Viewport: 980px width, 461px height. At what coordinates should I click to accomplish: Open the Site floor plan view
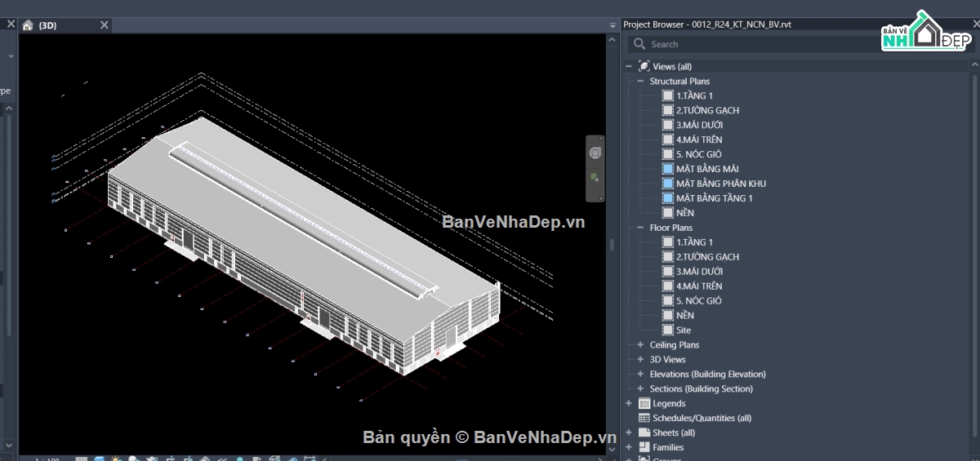pos(684,330)
